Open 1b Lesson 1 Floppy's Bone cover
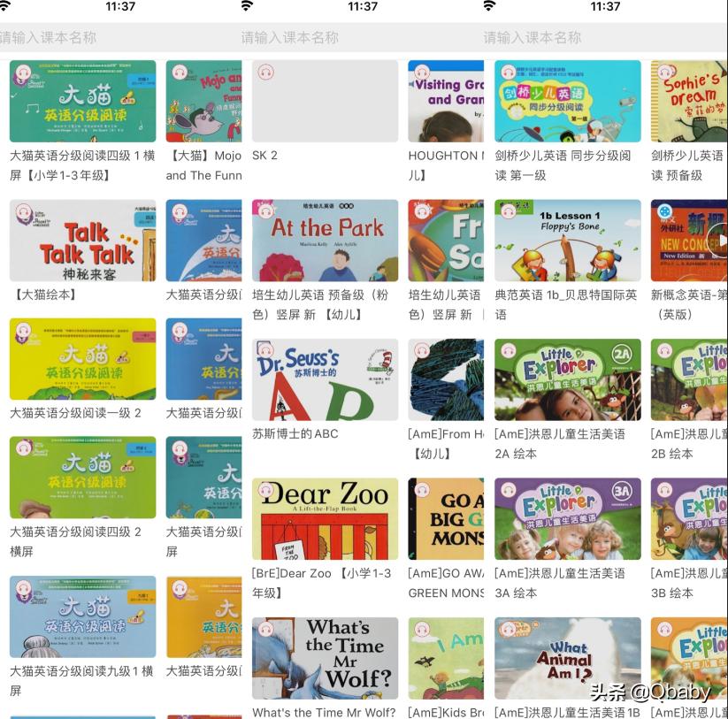 [x=568, y=241]
